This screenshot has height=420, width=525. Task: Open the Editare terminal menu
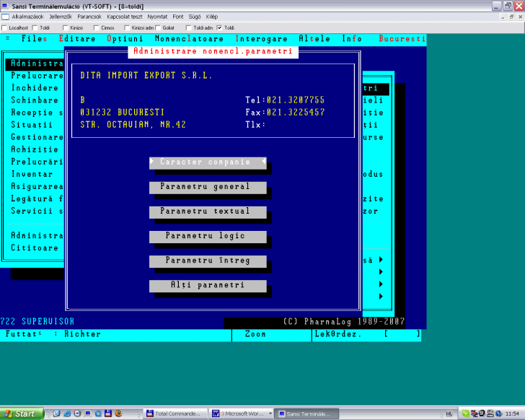coord(77,39)
